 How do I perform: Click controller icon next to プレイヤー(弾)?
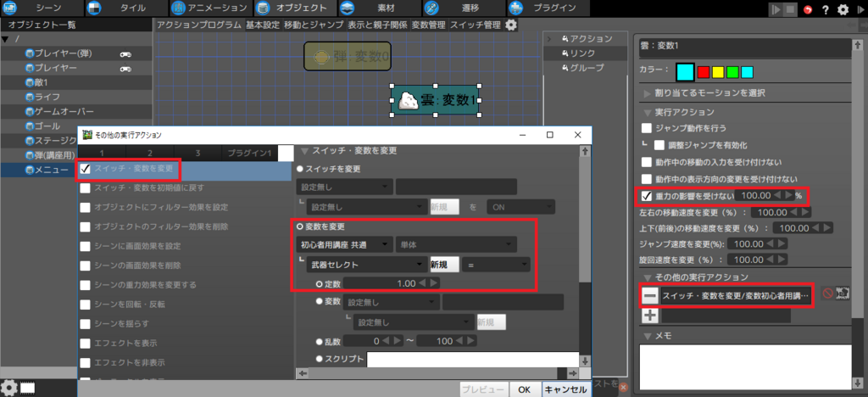tap(126, 54)
